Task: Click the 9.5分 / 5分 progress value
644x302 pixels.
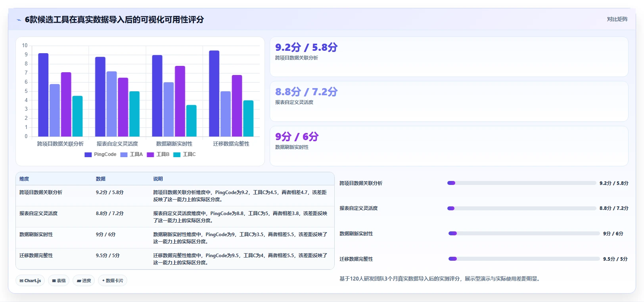Action: [615, 259]
